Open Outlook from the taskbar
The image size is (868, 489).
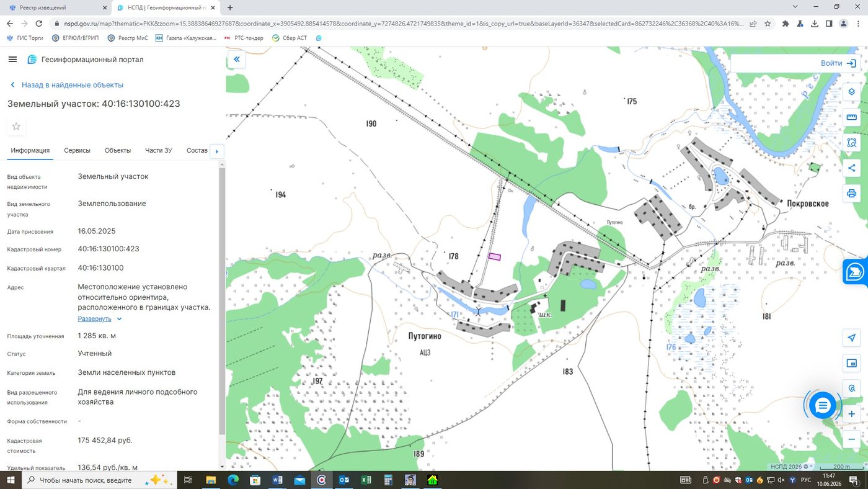point(344,480)
